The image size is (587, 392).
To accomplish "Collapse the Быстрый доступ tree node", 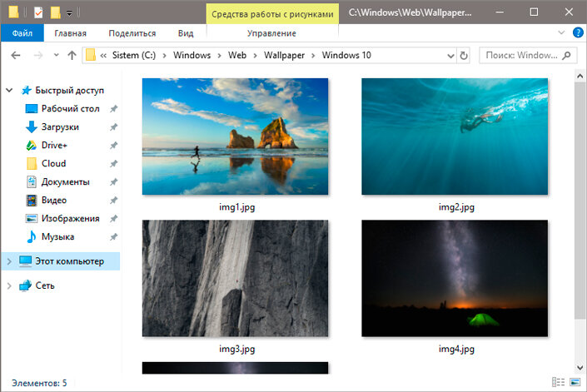I will (9, 90).
